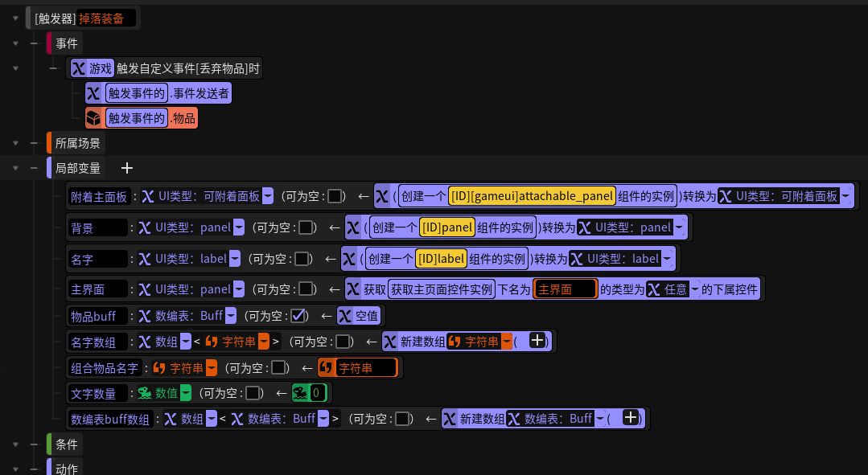This screenshot has height=475, width=868.
Task: Edit the 背景 variable name field
Action: (x=98, y=227)
